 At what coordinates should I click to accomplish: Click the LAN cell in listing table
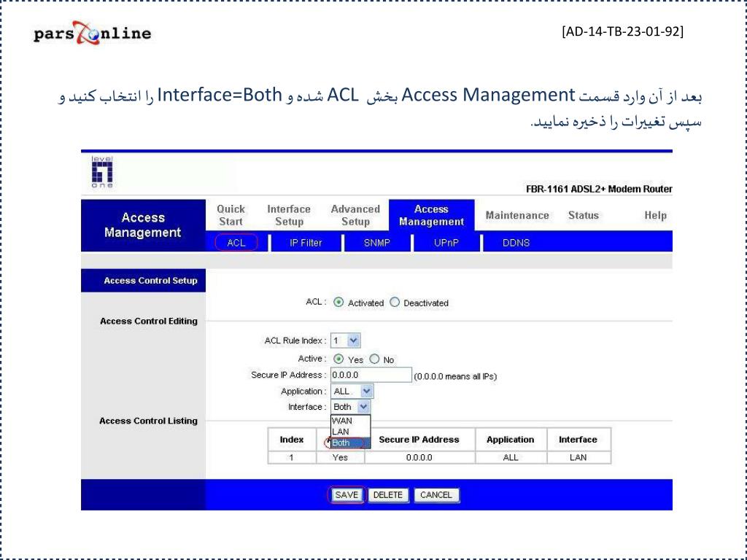click(578, 457)
